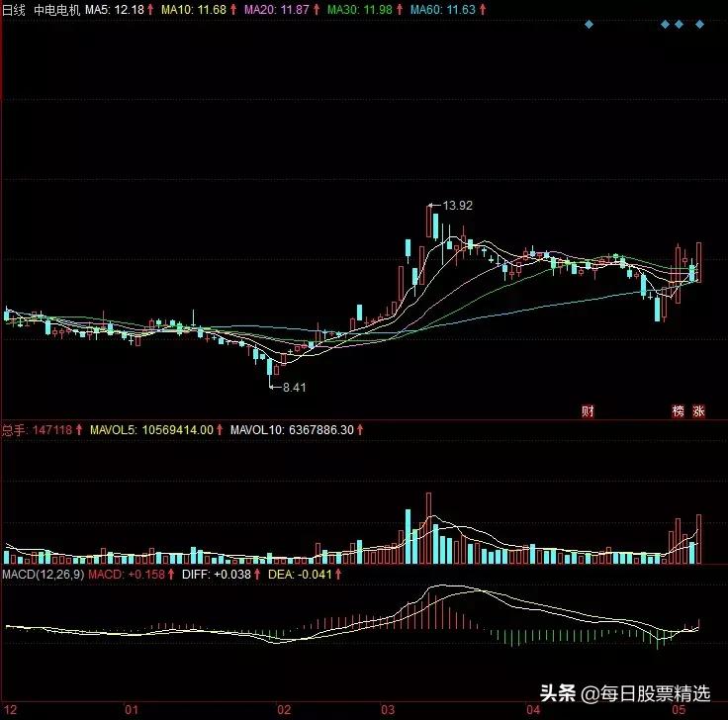Click the 财 financial report marker icon

(588, 410)
